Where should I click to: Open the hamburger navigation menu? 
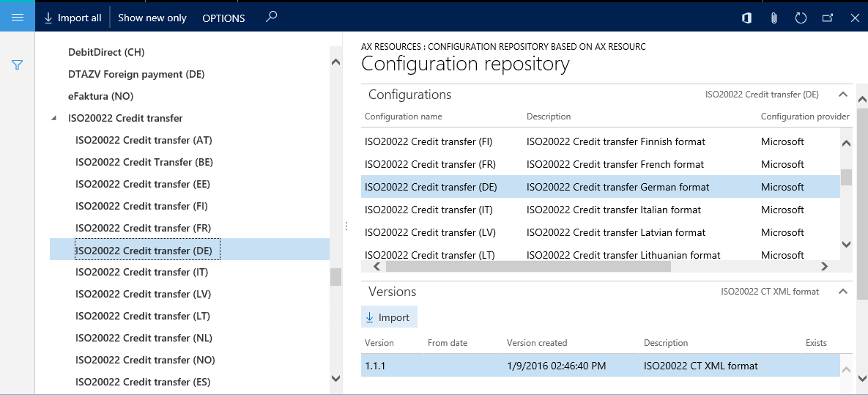click(17, 17)
